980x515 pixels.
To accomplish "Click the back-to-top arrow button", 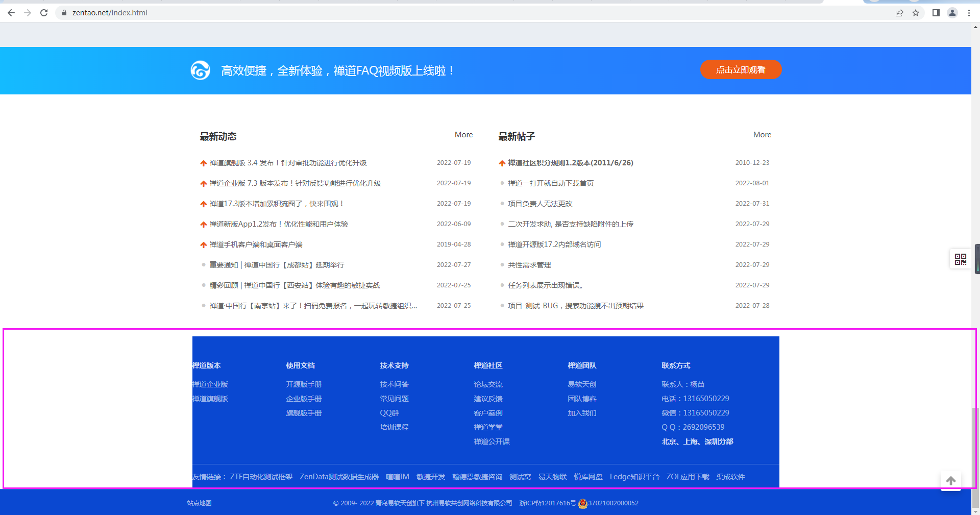I will click(x=950, y=480).
